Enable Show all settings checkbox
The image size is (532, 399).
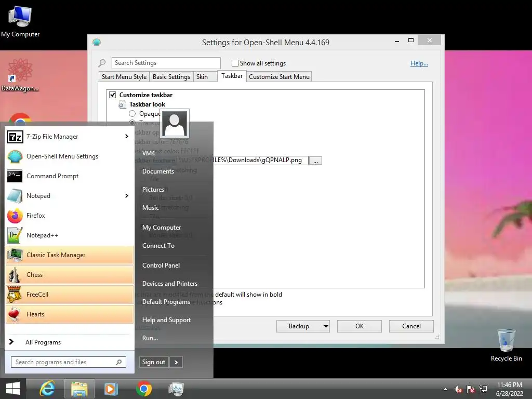pos(235,63)
